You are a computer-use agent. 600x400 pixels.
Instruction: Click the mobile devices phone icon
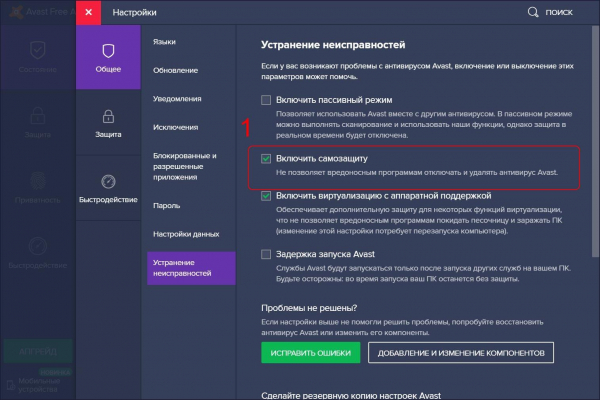click(x=11, y=385)
